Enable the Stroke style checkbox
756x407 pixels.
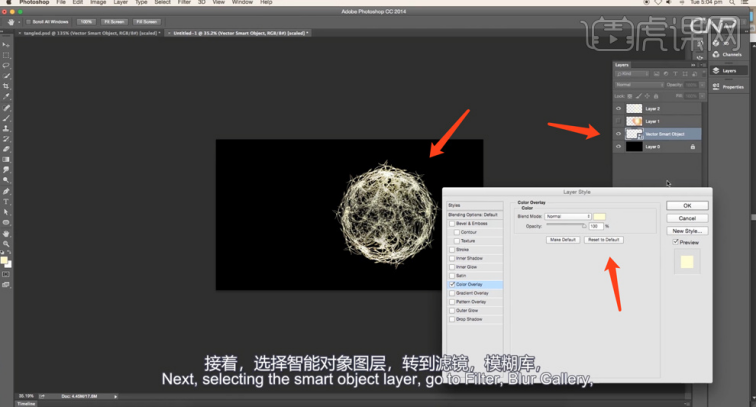(452, 250)
